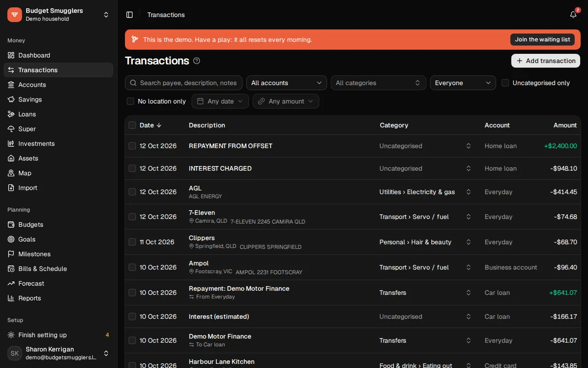Image resolution: width=588 pixels, height=368 pixels.
Task: Click the Assets house icon
Action: click(x=11, y=158)
